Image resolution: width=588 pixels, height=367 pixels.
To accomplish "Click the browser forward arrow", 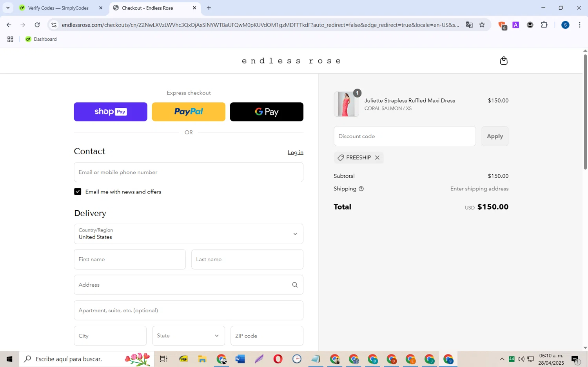I will click(23, 25).
